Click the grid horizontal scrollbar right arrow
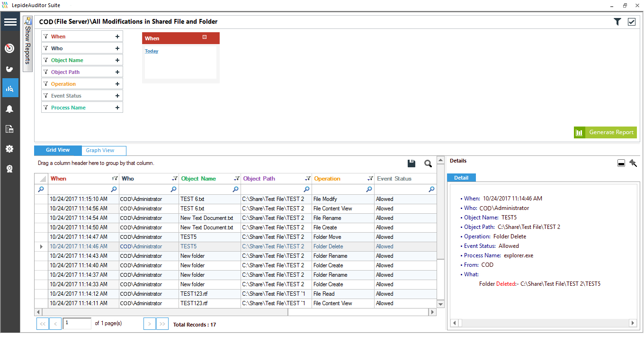The image size is (644, 345). point(432,312)
